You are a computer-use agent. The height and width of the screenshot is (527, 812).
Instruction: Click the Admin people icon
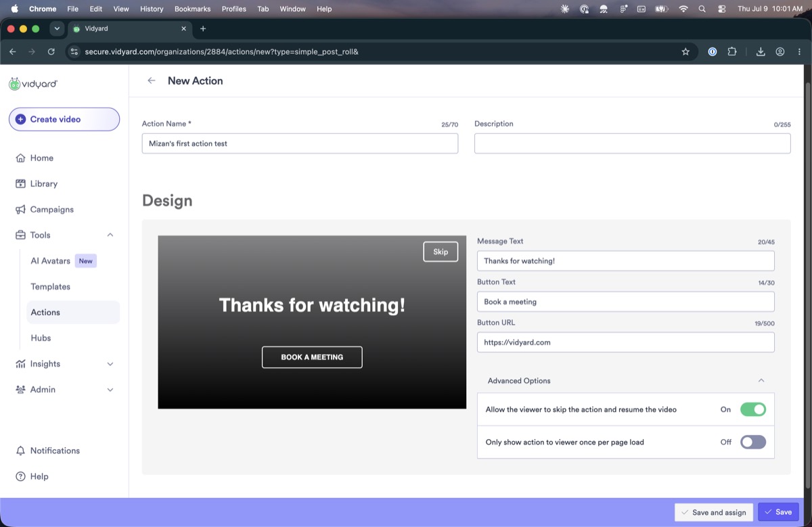[x=20, y=390]
